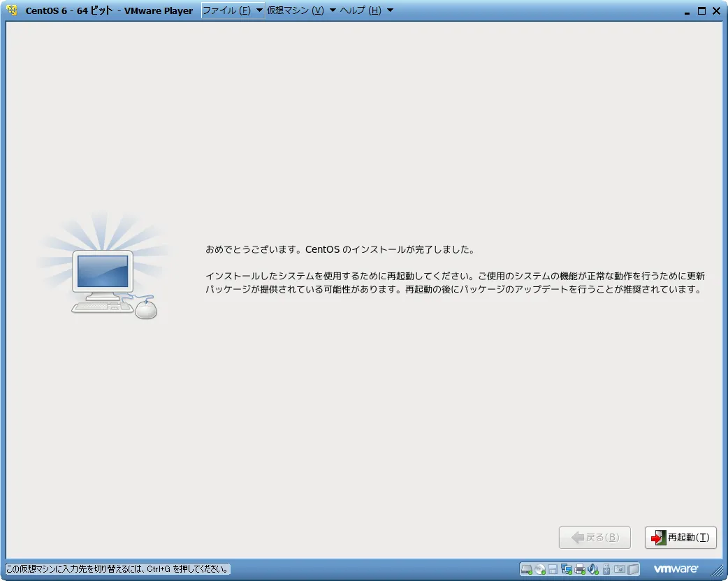Click the hard disk device status icon
The width and height of the screenshot is (728, 581).
(525, 568)
